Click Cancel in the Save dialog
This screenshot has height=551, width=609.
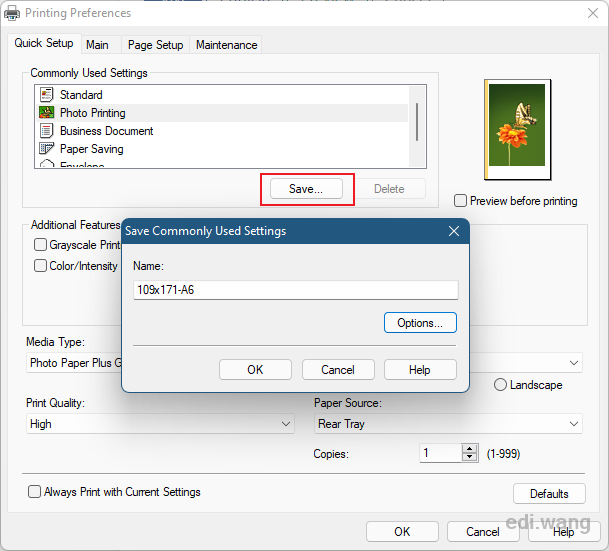click(338, 370)
